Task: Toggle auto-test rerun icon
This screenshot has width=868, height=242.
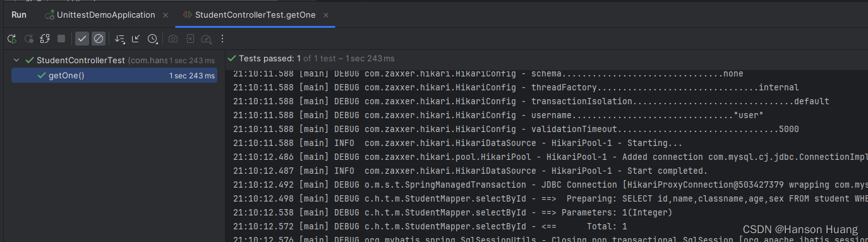Action: 45,39
